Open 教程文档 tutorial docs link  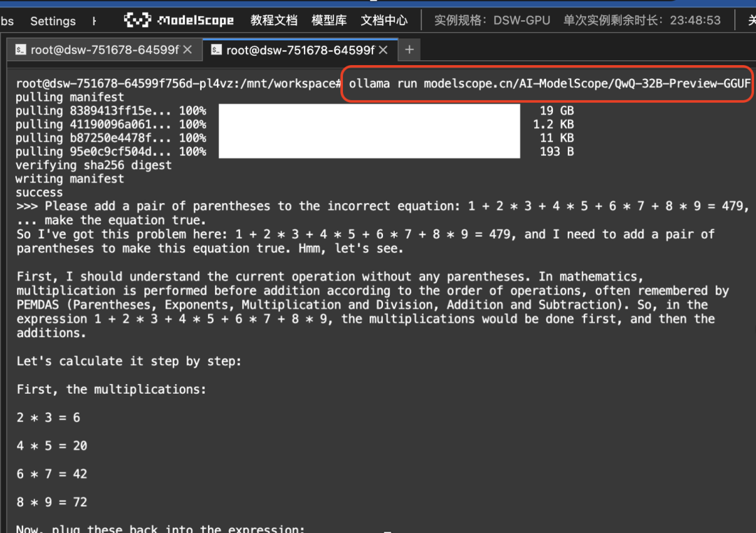(274, 20)
